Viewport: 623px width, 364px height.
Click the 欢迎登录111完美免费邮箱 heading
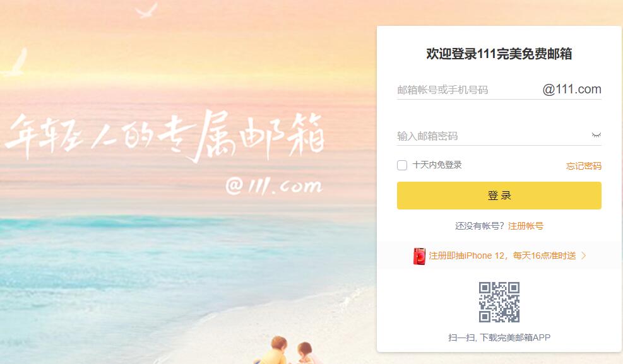(499, 54)
